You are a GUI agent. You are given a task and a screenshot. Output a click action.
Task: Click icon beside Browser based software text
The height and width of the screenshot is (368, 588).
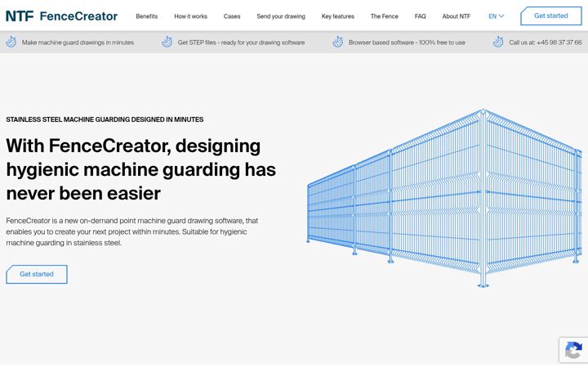pos(338,42)
